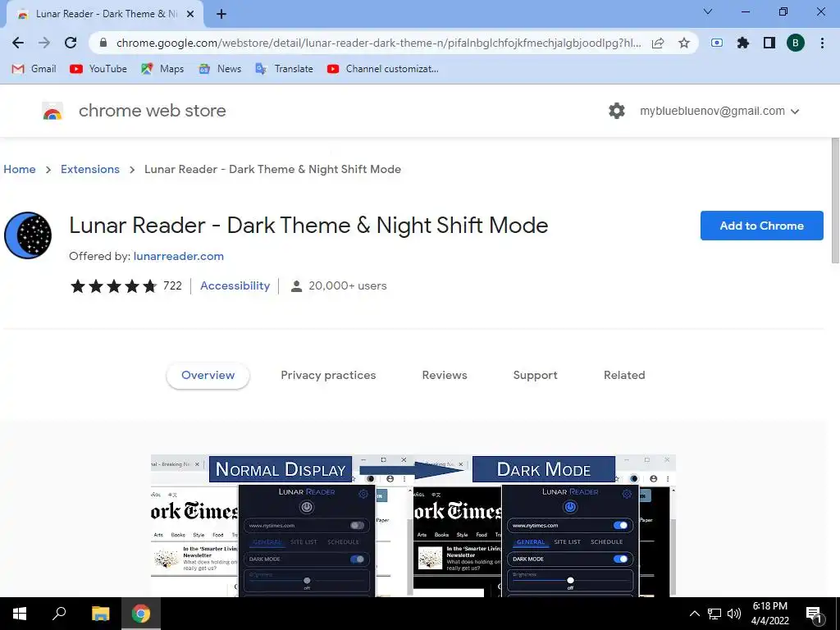Select the Overview tab
This screenshot has width=840, height=630.
coord(208,375)
